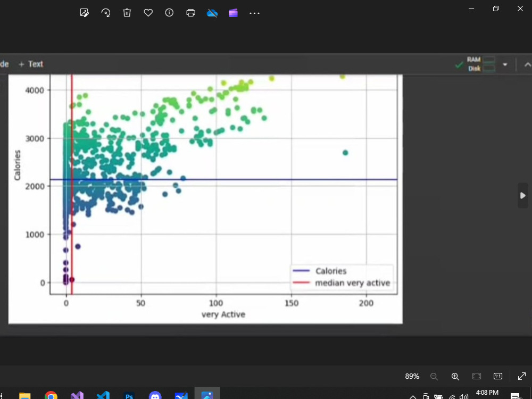Click the 'very Active' x-axis label
The height and width of the screenshot is (399, 532).
223,314
